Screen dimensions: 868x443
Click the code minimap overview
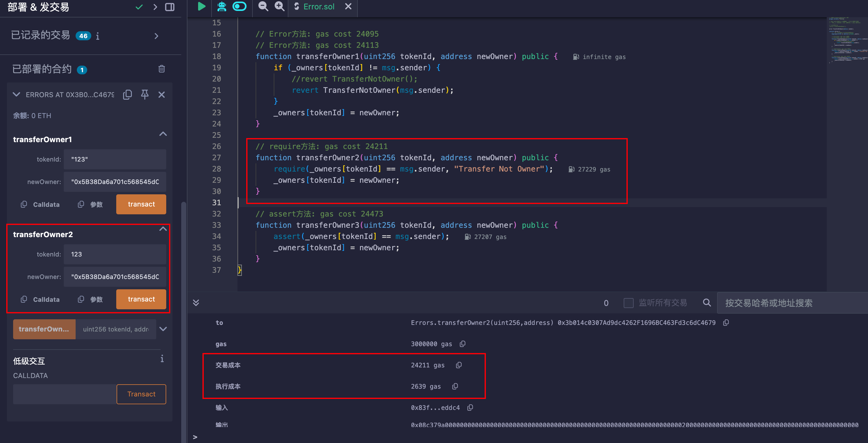pyautogui.click(x=847, y=40)
